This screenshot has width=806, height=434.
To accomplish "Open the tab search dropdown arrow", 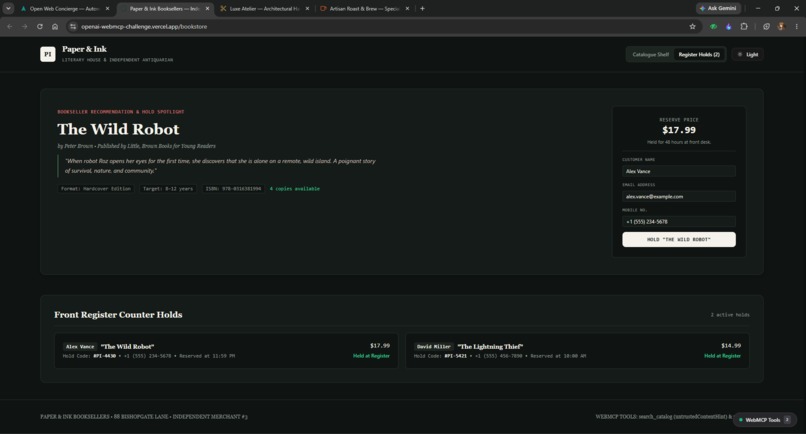I will click(x=8, y=8).
